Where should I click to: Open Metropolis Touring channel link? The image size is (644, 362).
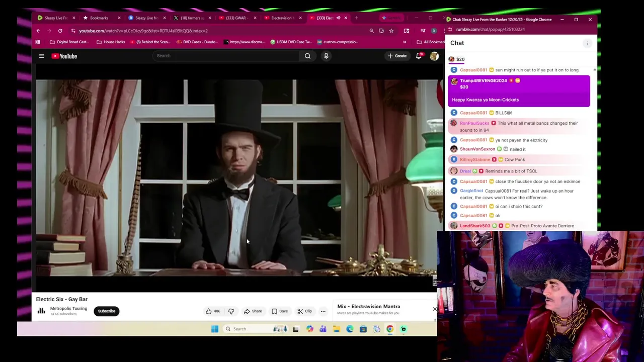68,309
